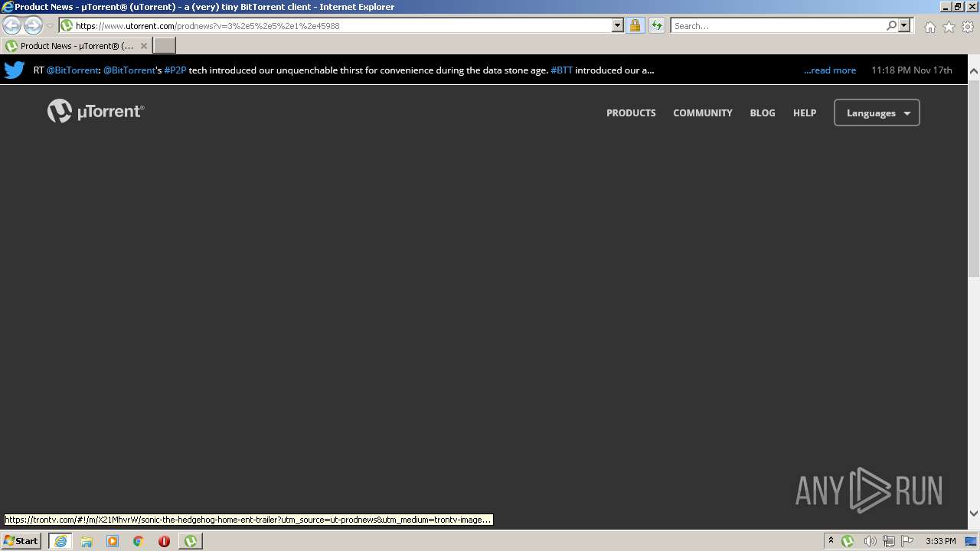Launch Chrome from the taskbar
This screenshot has height=551, width=980.
point(139,541)
